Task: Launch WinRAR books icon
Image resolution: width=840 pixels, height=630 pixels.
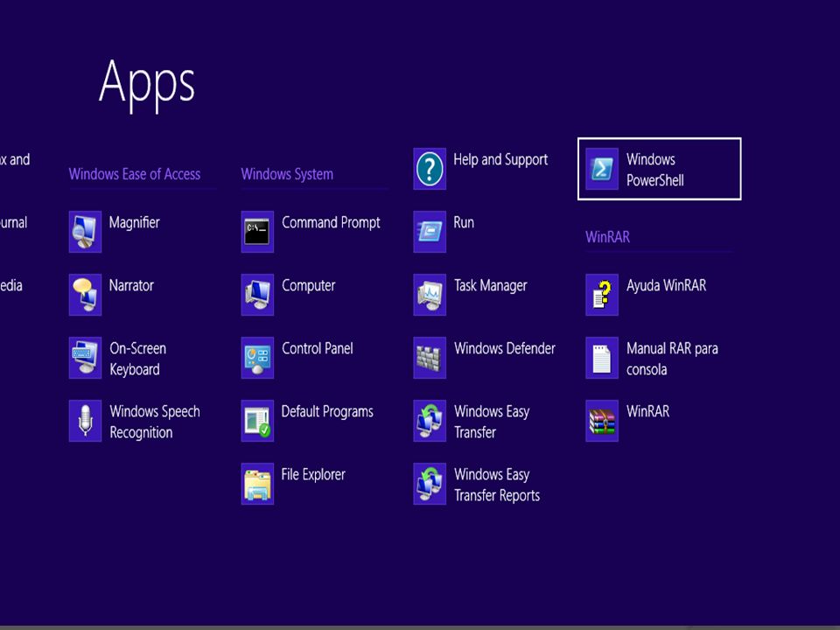Action: (x=602, y=421)
